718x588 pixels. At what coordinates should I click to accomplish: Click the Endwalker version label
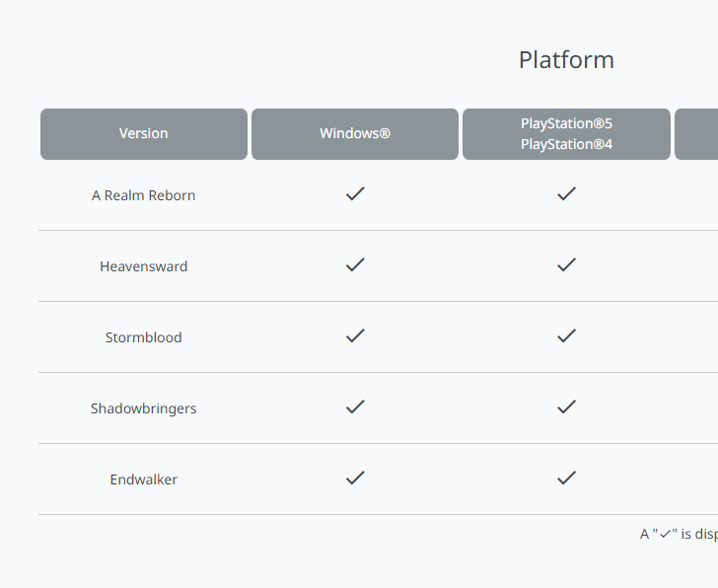point(143,479)
